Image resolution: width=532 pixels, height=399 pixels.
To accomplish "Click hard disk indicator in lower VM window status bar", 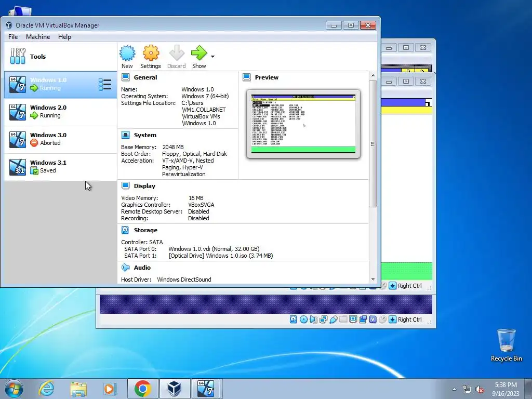I will pos(294,320).
